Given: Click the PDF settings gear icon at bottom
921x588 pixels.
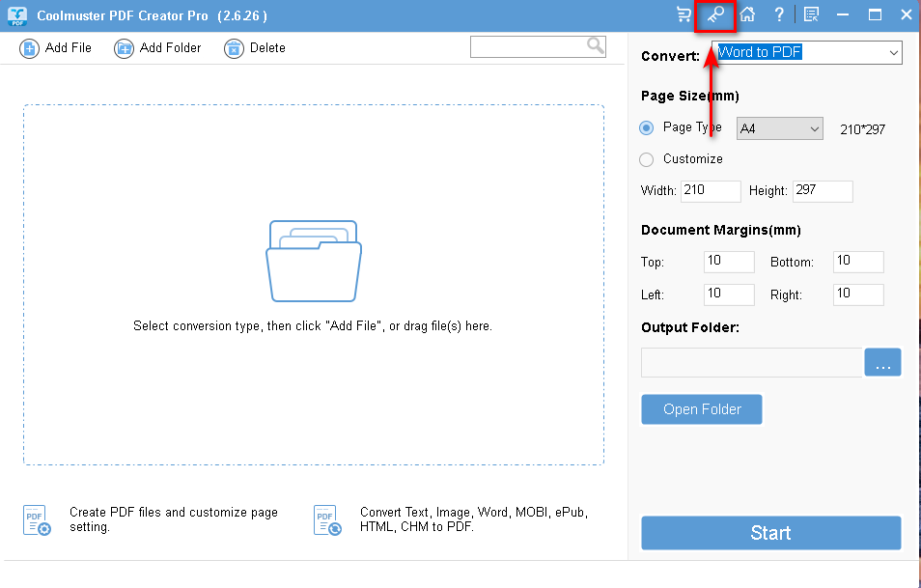Looking at the screenshot, I should click(x=37, y=520).
